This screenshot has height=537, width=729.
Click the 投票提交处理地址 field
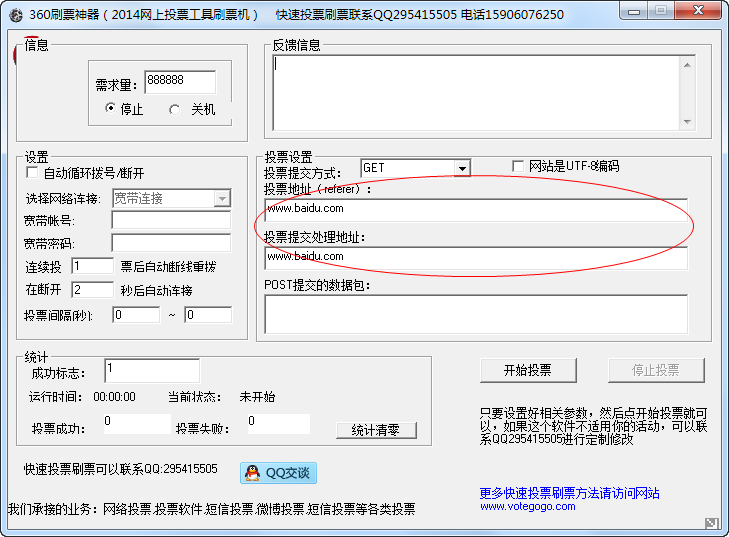476,258
